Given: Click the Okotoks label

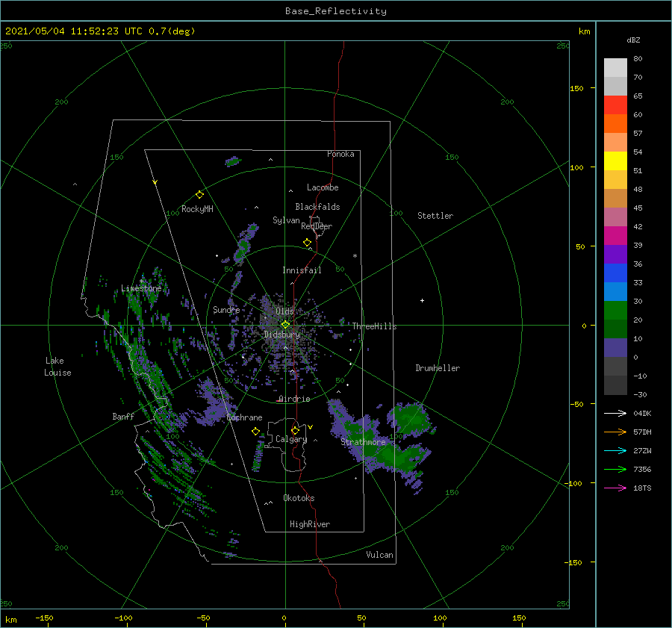Looking at the screenshot, I should [x=299, y=498].
